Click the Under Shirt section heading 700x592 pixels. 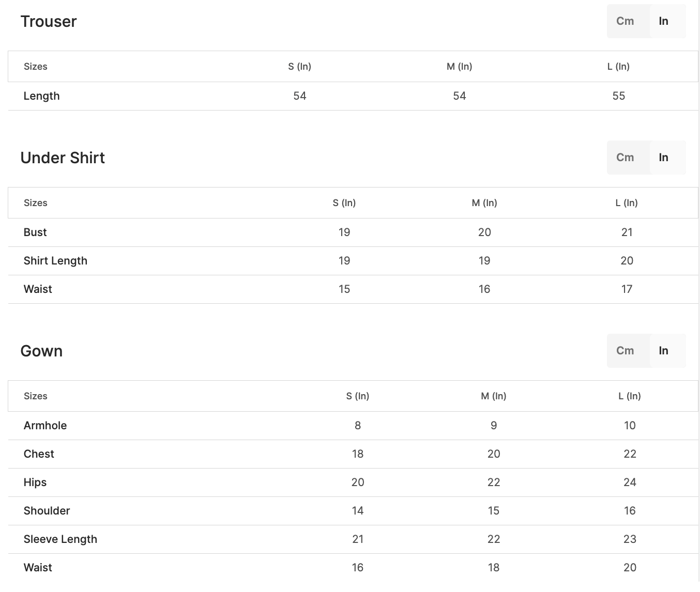click(x=63, y=158)
